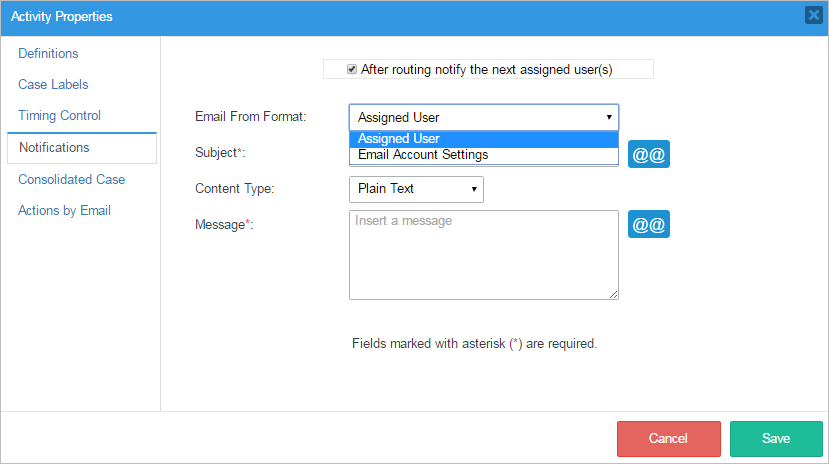Select the Notifications tab
The height and width of the screenshot is (464, 829).
click(54, 148)
